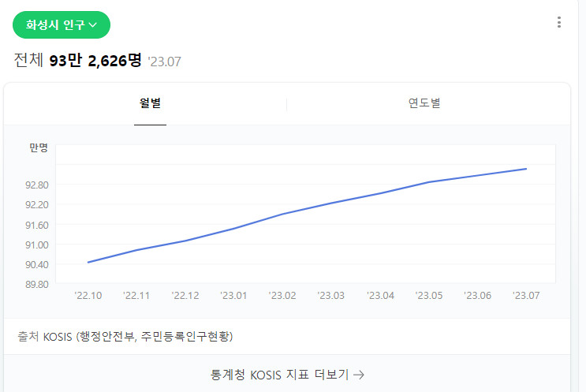Screen dimensions: 586x392
Task: Click the '23.07 date beside total
Action: pos(164,62)
